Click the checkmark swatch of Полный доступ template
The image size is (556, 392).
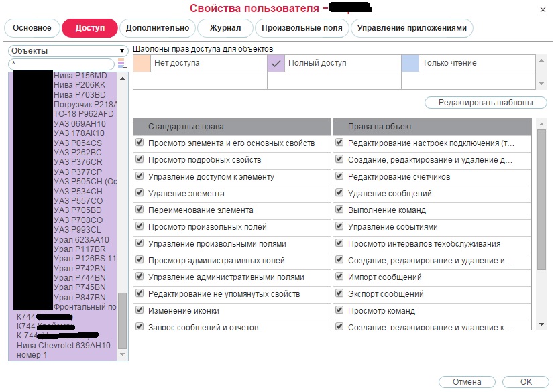[x=276, y=63]
